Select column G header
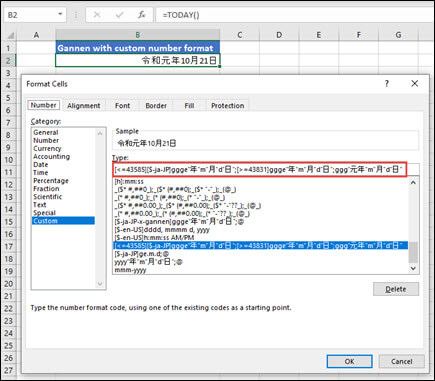Image resolution: width=435 pixels, height=381 pixels. [x=398, y=35]
